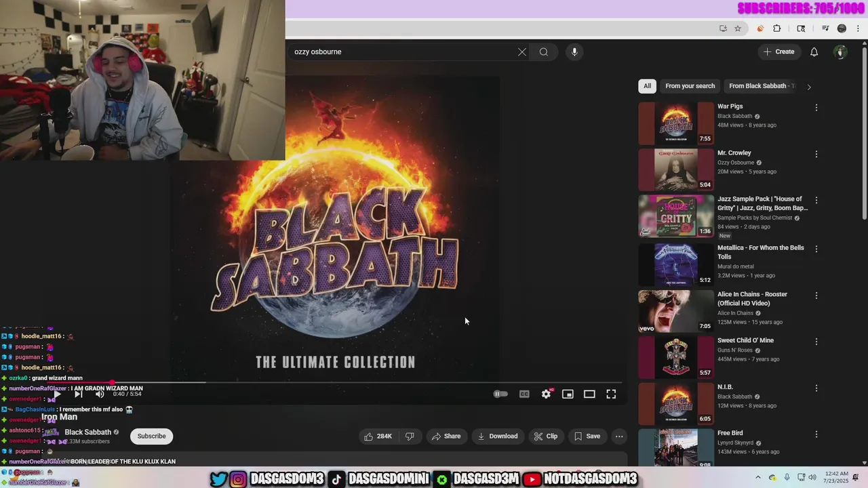Show hidden system tray icons
The width and height of the screenshot is (868, 488).
point(758,477)
